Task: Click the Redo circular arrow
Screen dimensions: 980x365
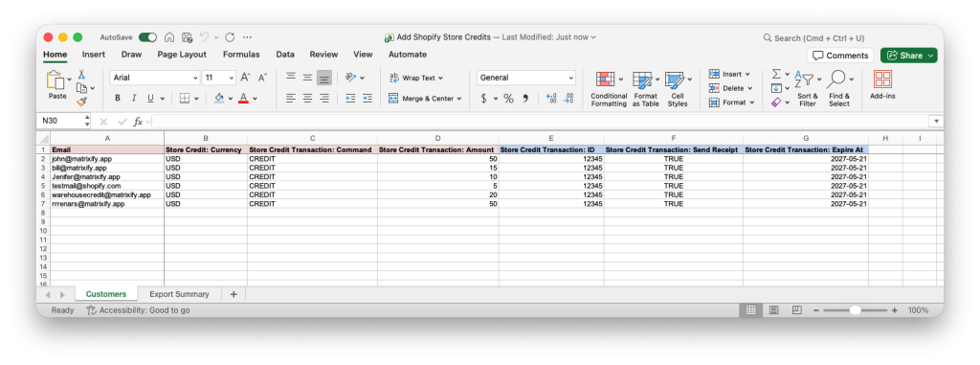Action: point(230,37)
